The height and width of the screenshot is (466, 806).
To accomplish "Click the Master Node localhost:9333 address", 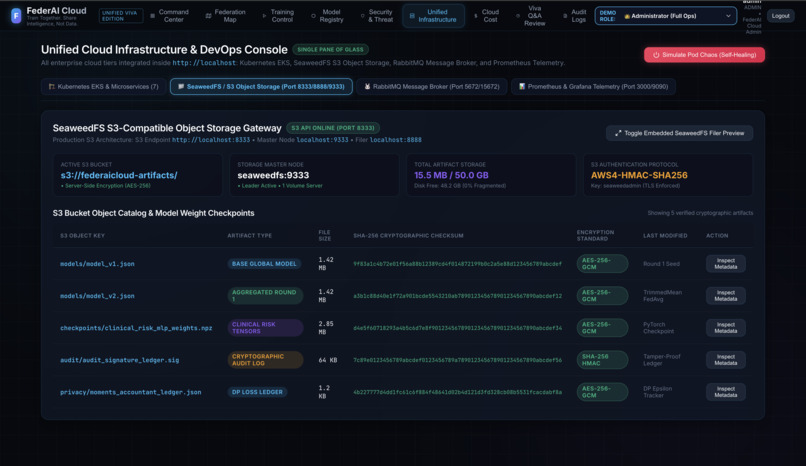I will pos(322,140).
